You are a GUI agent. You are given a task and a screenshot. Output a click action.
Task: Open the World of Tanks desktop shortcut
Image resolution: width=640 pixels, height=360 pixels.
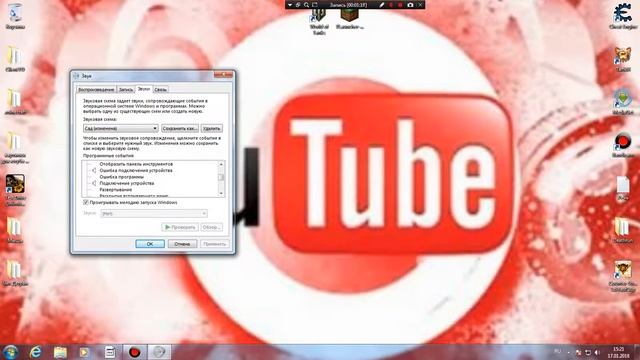(x=319, y=22)
